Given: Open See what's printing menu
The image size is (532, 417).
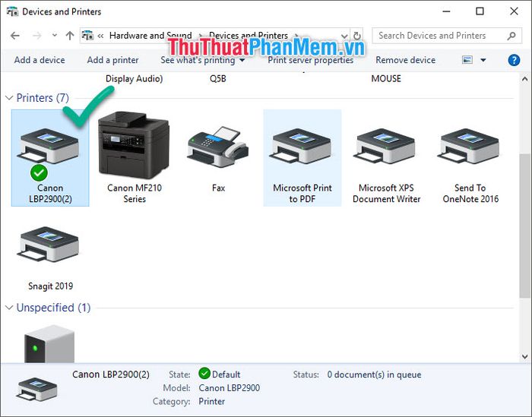Looking at the screenshot, I should click(203, 60).
